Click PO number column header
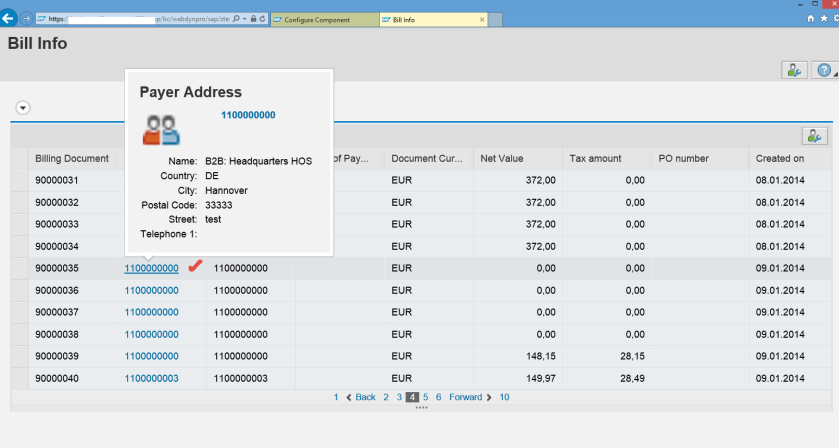The height and width of the screenshot is (448, 839). click(x=700, y=158)
